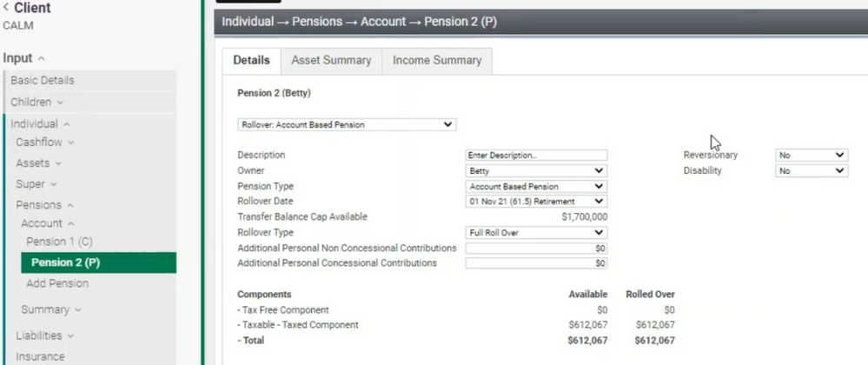The height and width of the screenshot is (365, 868).
Task: Expand the pensions Summary submenu
Action: (51, 309)
